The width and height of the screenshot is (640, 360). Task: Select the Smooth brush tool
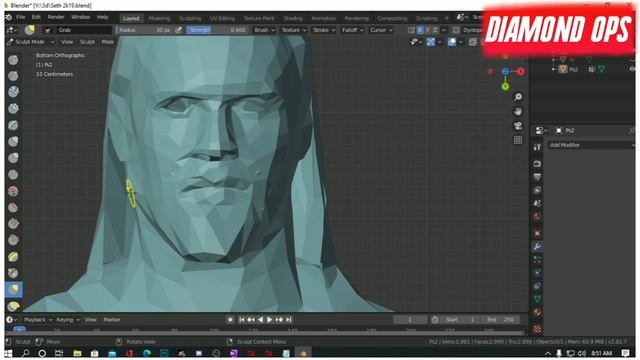[13, 191]
